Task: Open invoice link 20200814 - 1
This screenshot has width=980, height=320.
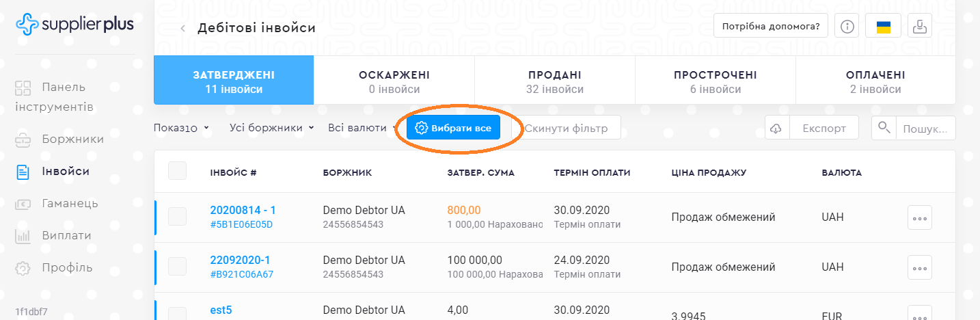Action: coord(243,211)
